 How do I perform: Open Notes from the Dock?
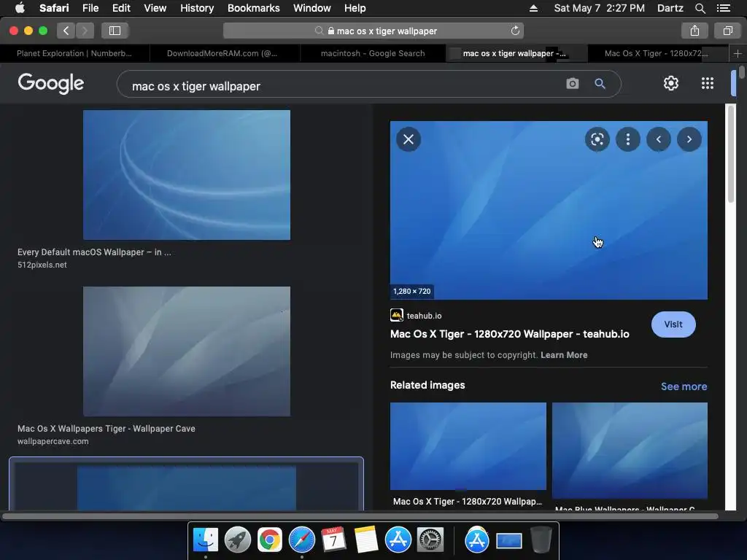(x=366, y=540)
